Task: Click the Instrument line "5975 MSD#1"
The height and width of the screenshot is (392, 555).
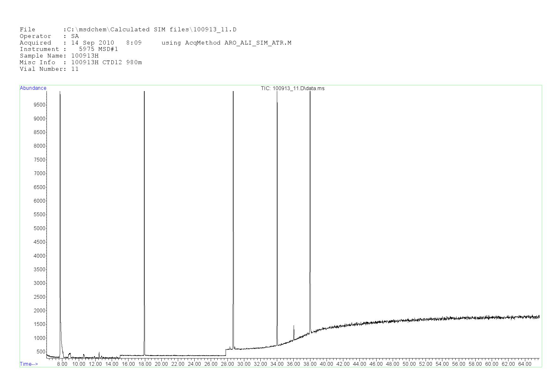Action: [x=98, y=49]
